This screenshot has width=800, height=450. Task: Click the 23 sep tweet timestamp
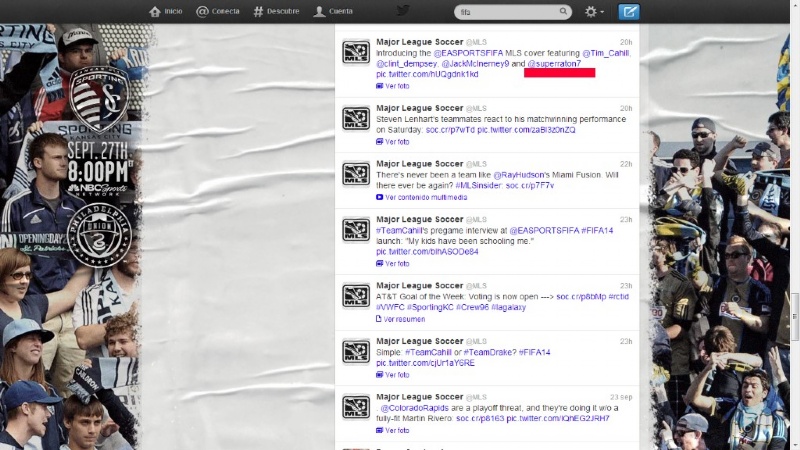(x=621, y=397)
